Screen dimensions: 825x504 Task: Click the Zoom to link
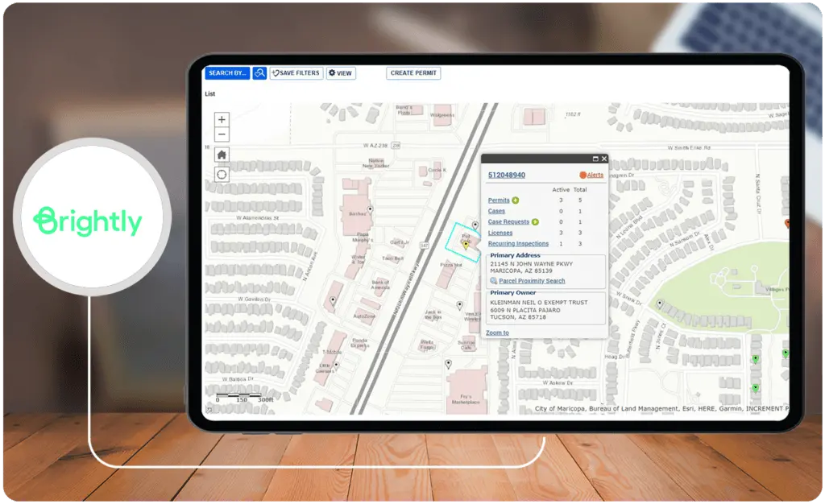pos(497,333)
